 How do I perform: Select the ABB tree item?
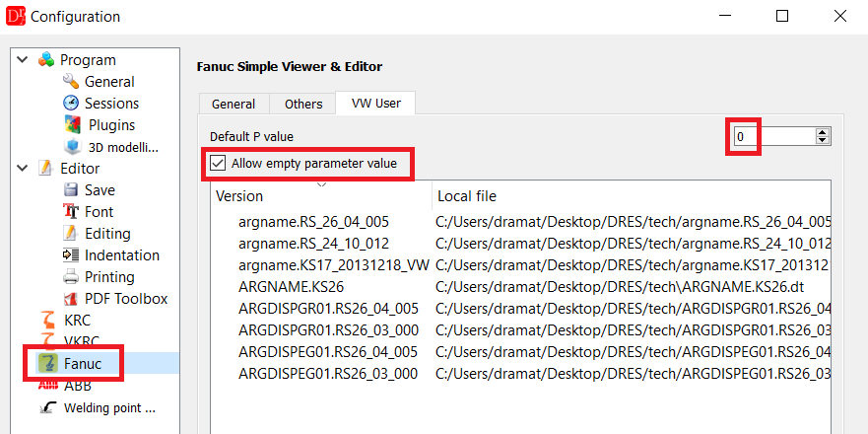[x=78, y=386]
